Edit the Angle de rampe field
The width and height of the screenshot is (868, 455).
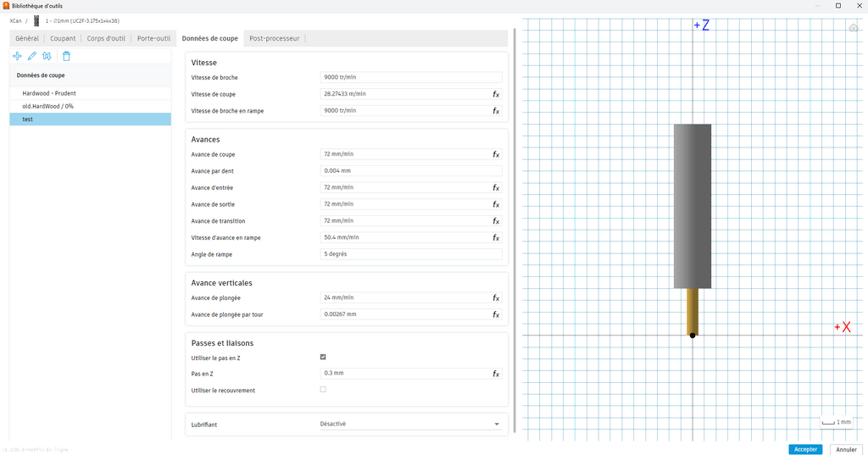point(411,254)
